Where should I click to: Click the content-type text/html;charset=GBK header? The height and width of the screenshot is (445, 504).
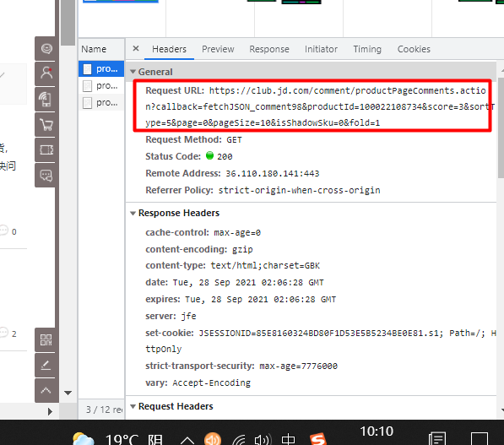(x=233, y=266)
